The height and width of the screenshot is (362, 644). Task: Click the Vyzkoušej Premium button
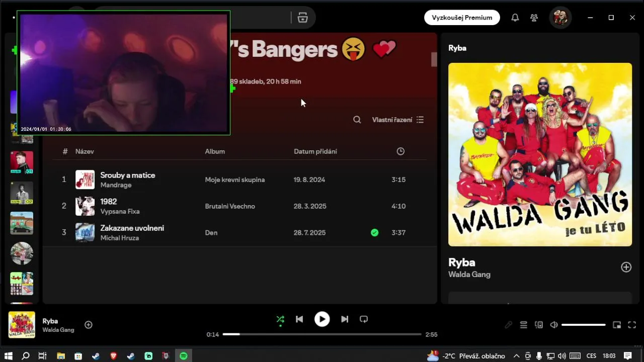[462, 18]
